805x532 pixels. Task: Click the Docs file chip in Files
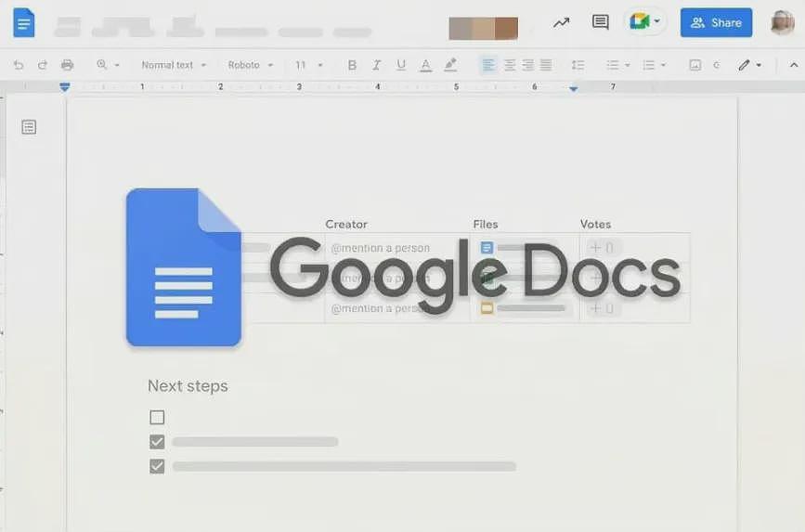[x=487, y=248]
